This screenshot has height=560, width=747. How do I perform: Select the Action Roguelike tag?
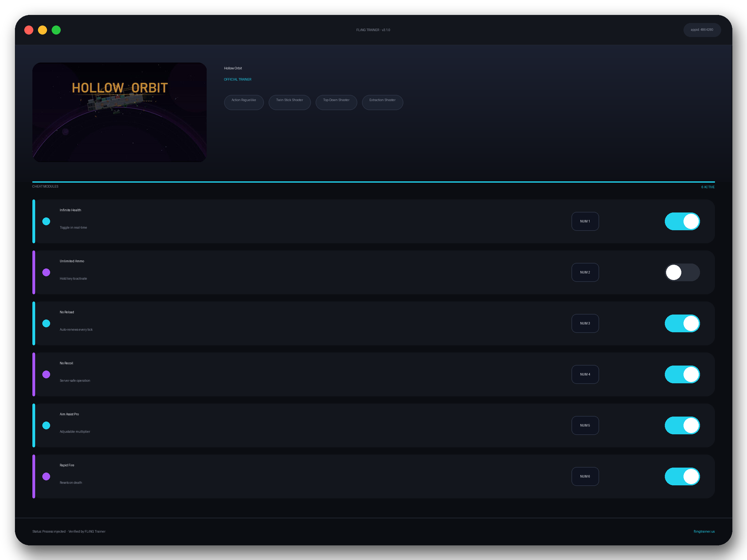pyautogui.click(x=244, y=102)
